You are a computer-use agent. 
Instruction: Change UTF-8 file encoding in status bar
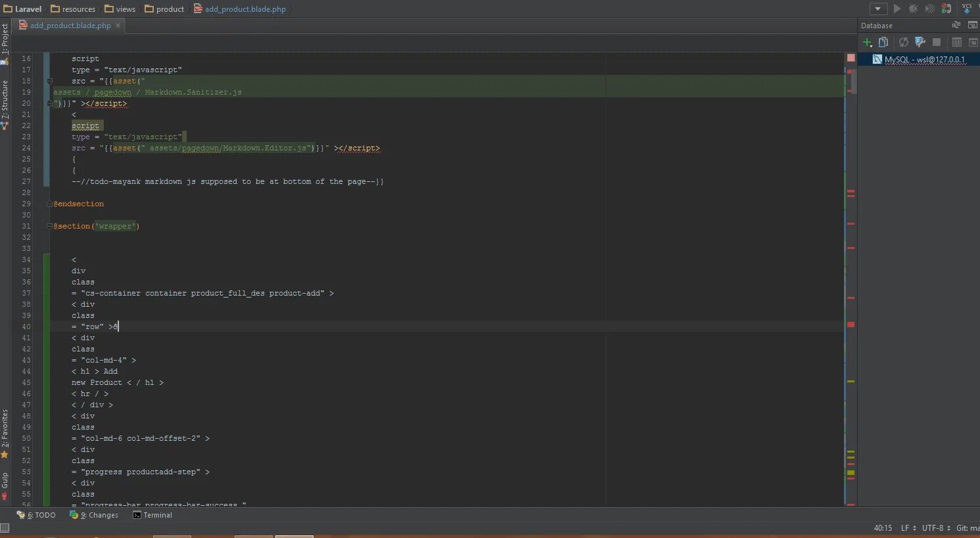coord(936,528)
